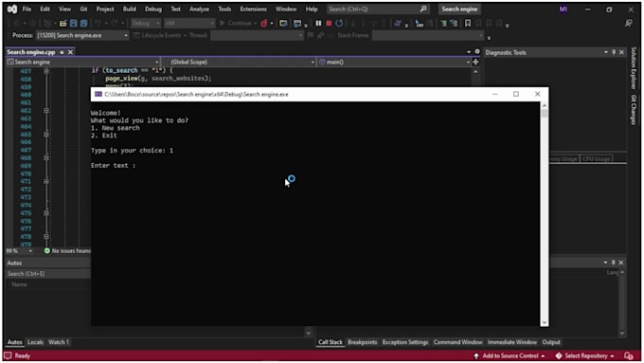This screenshot has height=363, width=644.
Task: Click the Restart debugging icon
Action: (339, 24)
